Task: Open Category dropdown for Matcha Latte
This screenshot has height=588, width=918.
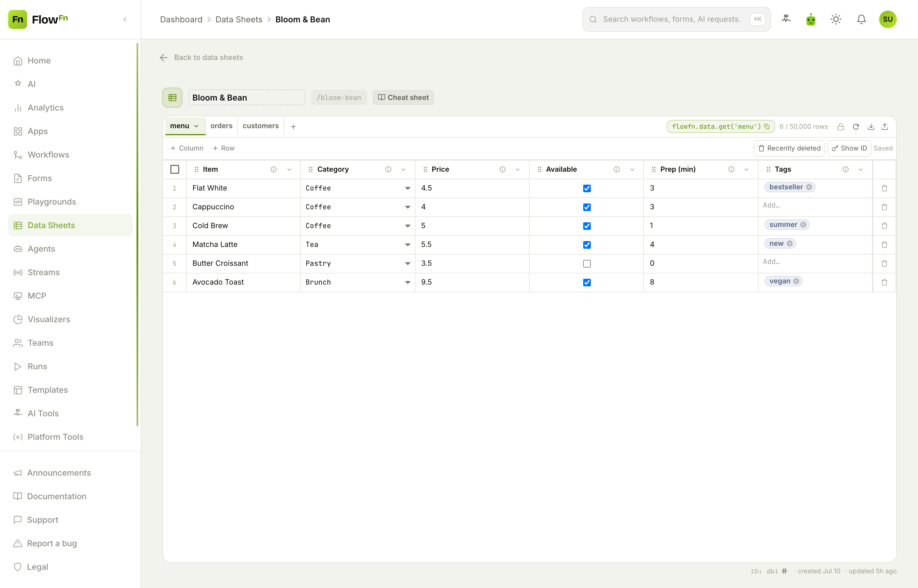Action: [408, 245]
